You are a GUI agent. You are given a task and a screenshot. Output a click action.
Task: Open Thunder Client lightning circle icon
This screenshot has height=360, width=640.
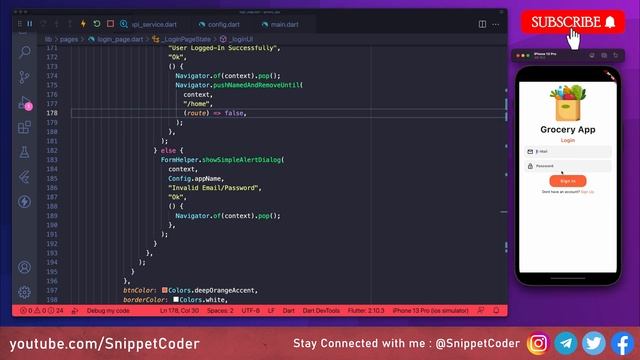(x=24, y=202)
